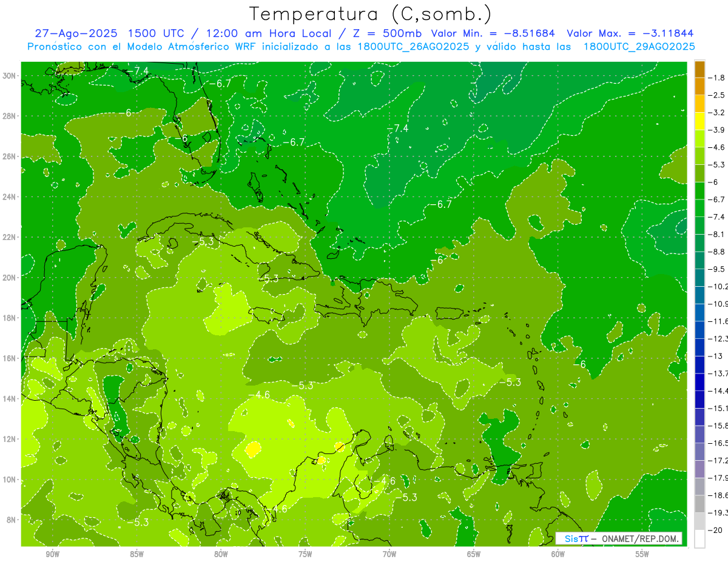Click the 20N latitude axis label

coord(10,277)
